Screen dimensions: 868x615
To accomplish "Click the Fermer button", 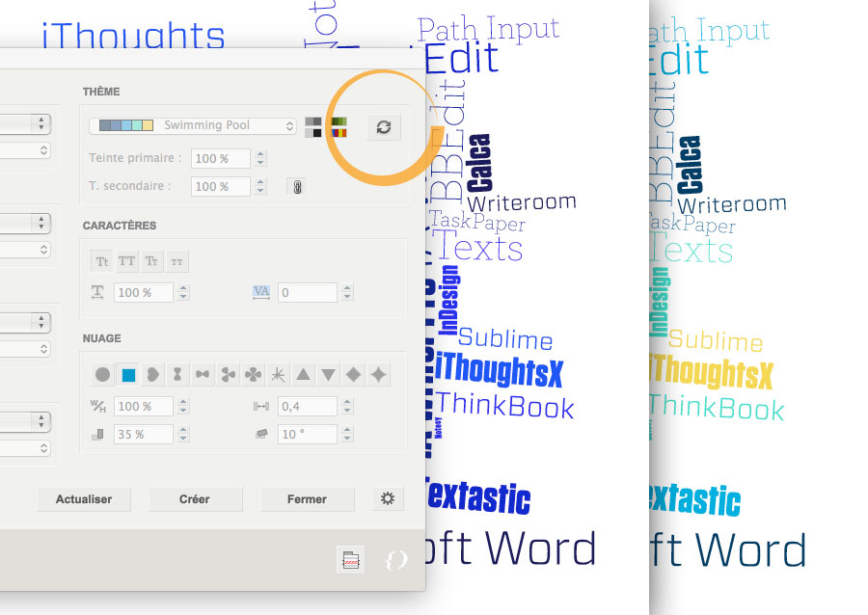I will [x=308, y=499].
